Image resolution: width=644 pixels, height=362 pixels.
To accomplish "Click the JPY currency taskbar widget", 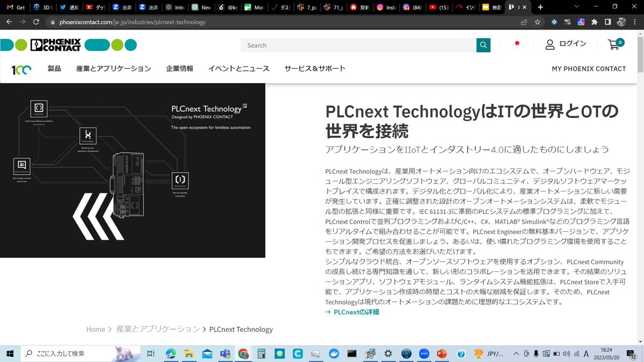I will coord(487,353).
